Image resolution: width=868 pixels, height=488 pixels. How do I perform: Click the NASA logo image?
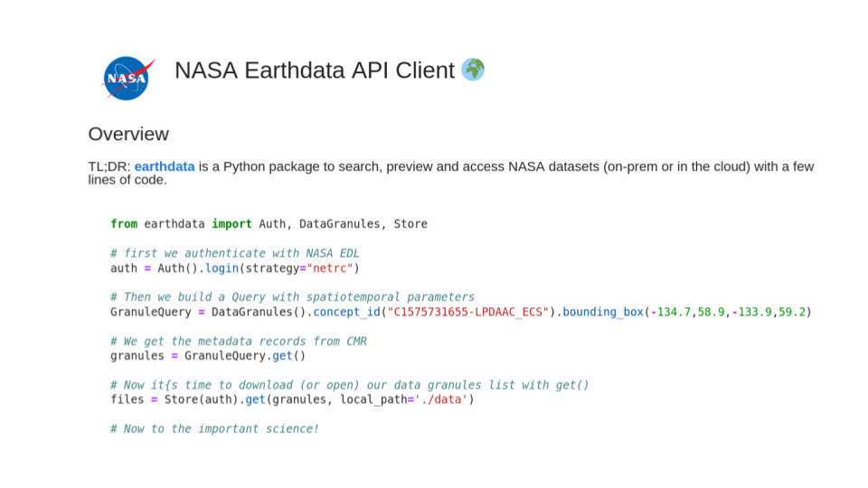click(127, 78)
